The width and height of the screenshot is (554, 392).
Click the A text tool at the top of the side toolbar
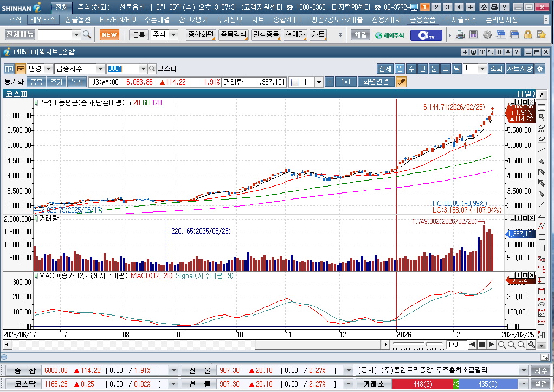click(x=542, y=95)
